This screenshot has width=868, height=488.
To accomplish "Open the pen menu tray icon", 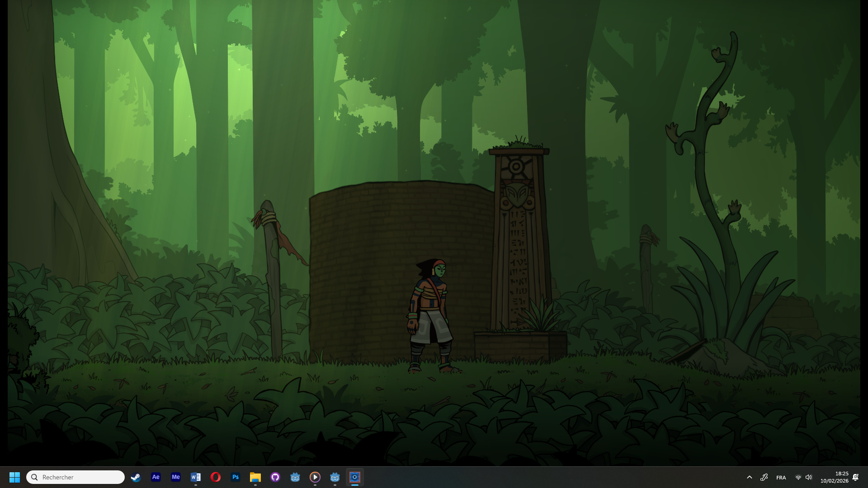I will (764, 477).
